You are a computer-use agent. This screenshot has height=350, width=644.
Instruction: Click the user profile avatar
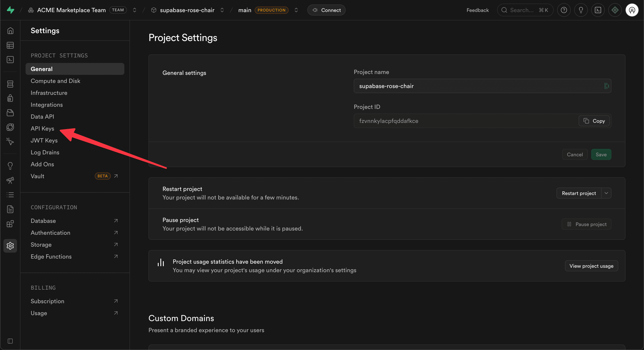[x=632, y=10]
